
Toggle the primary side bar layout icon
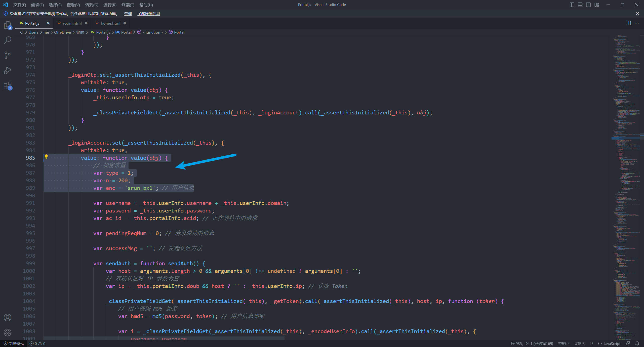tap(572, 5)
